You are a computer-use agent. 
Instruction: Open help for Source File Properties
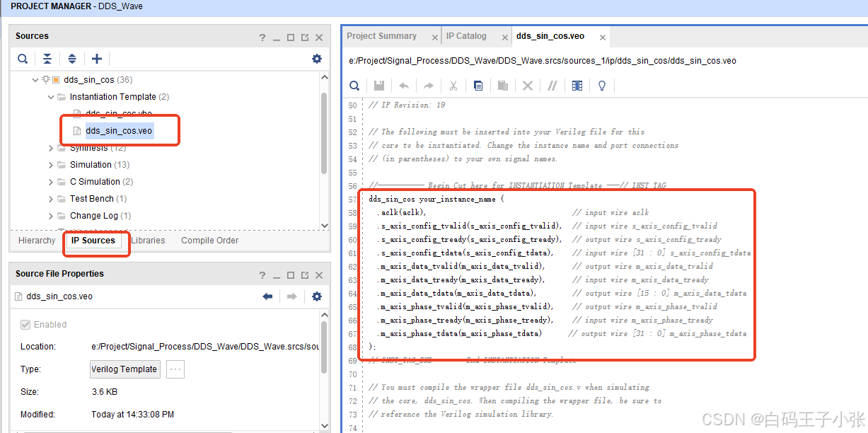[x=262, y=275]
